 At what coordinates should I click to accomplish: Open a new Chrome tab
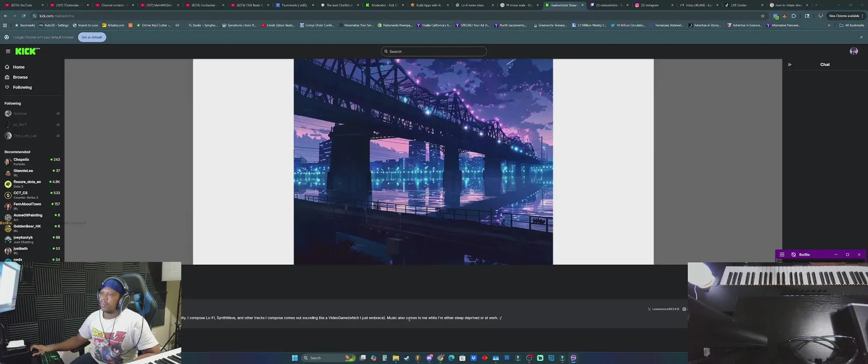816,5
